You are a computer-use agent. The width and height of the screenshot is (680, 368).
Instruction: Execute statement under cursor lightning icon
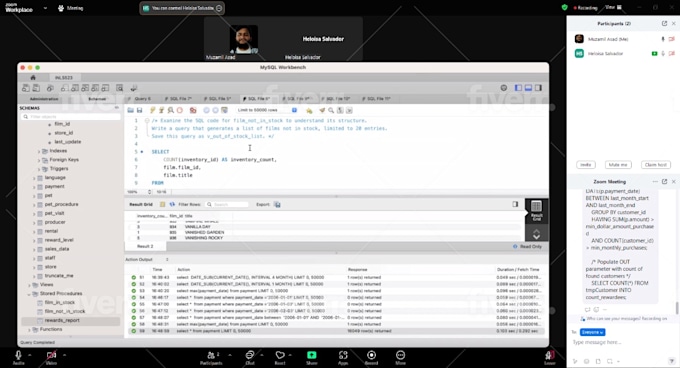tap(161, 111)
